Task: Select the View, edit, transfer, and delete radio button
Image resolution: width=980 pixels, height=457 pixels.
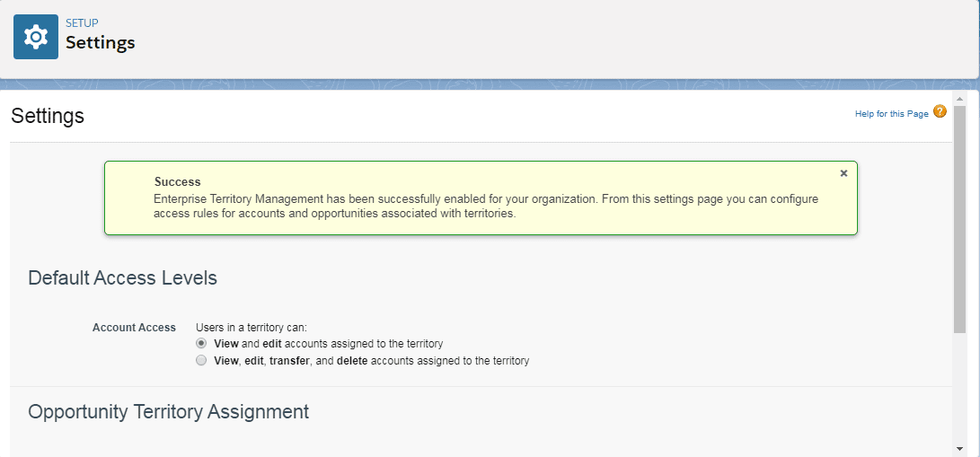Action: click(x=200, y=360)
